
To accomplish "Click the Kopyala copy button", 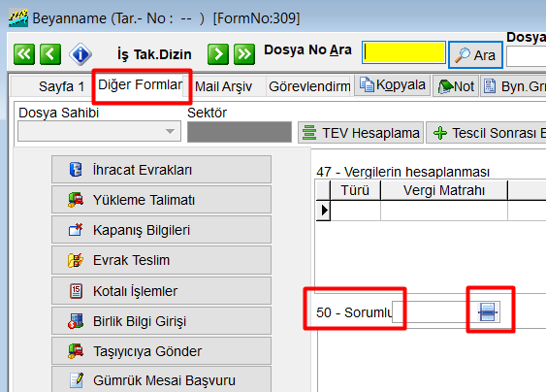I will [x=393, y=85].
